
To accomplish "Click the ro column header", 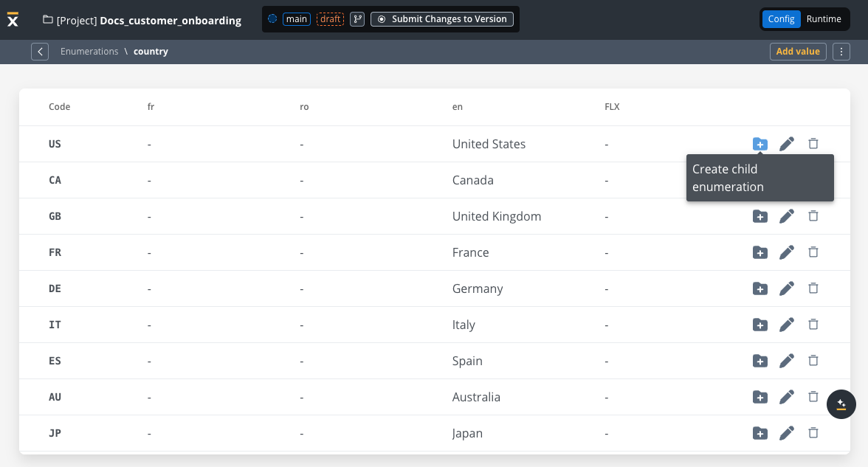I will pos(304,107).
